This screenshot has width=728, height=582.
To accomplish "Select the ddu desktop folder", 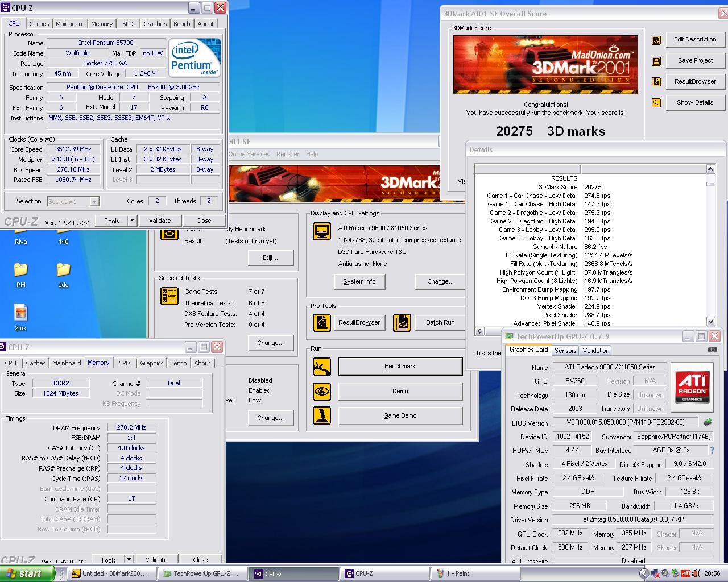I will pyautogui.click(x=63, y=274).
